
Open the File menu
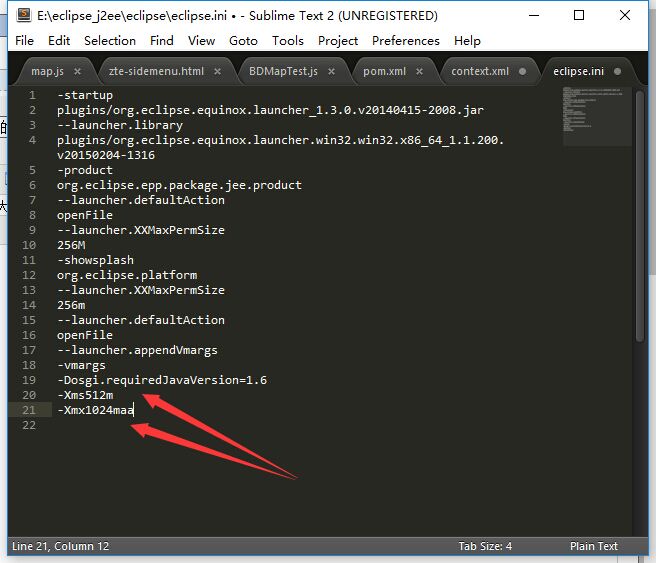pos(24,41)
